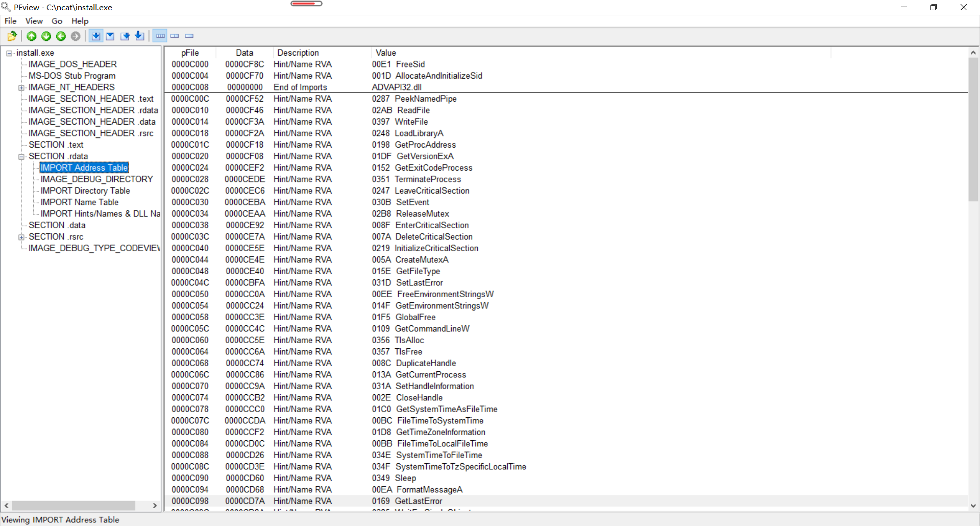This screenshot has height=526, width=980.
Task: Click the FormatMessageA value
Action: [417, 490]
